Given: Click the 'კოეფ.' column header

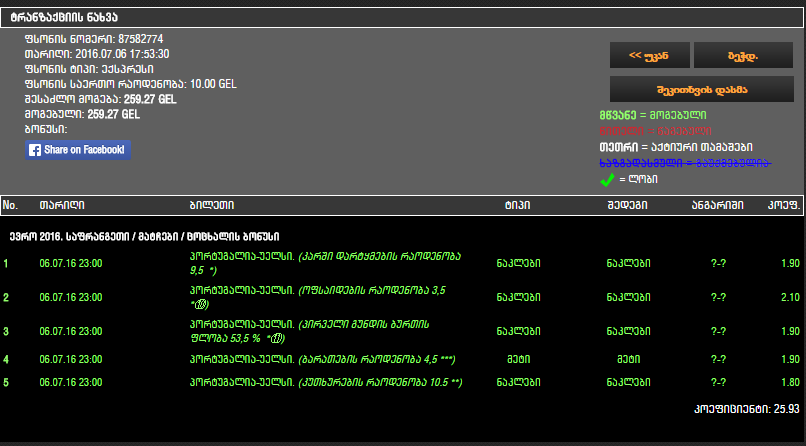Looking at the screenshot, I should pos(784,206).
